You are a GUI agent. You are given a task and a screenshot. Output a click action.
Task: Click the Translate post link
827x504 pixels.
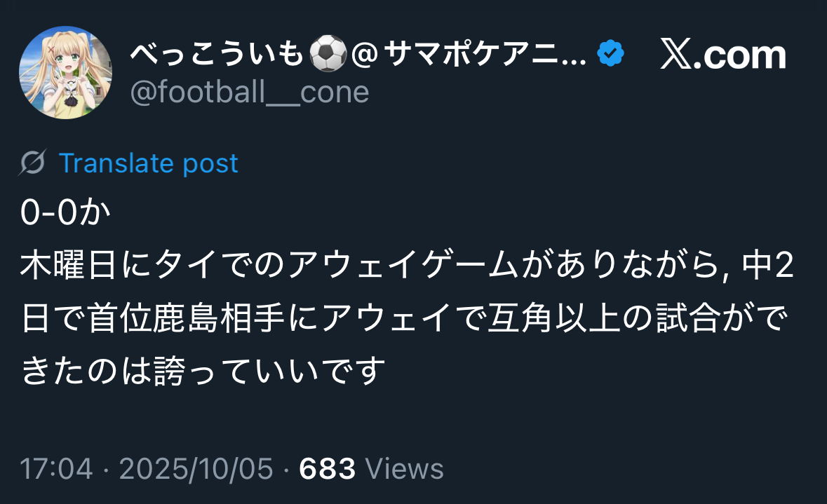149,163
